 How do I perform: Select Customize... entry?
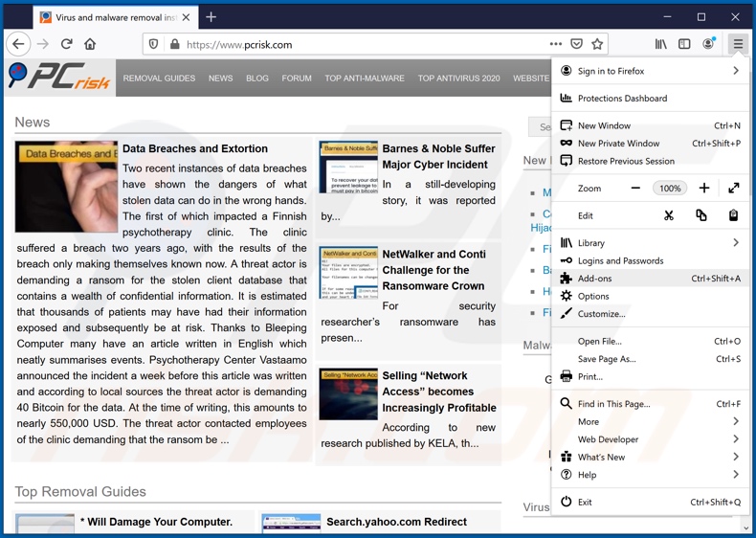point(650,314)
